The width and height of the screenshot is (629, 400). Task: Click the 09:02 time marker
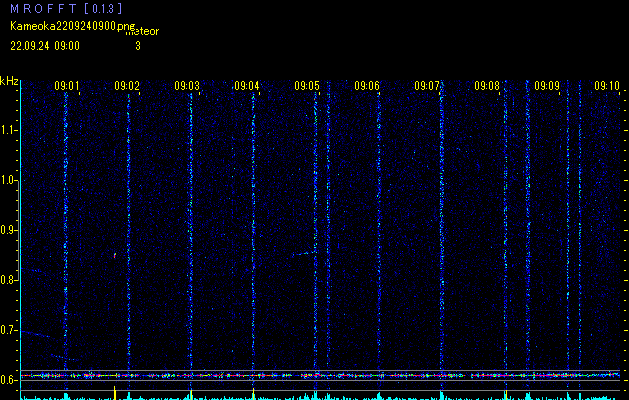coord(127,86)
